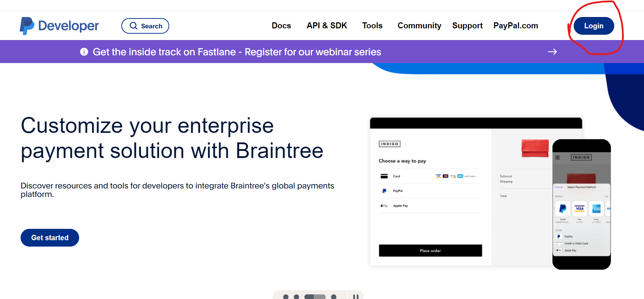The width and height of the screenshot is (644, 299).
Task: Click the active carousel progress indicator
Action: pos(315,297)
